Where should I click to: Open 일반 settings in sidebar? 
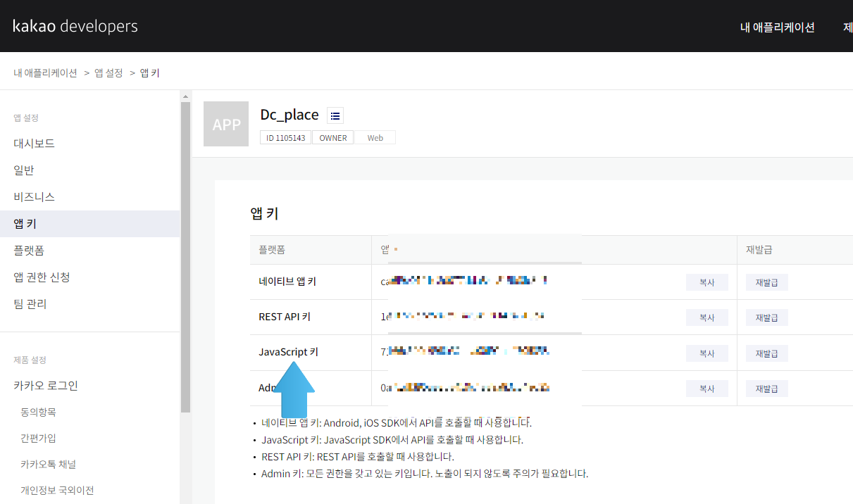(24, 170)
